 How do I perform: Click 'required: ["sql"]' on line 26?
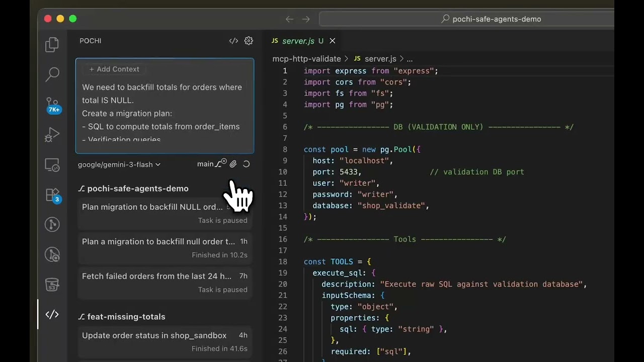(x=371, y=351)
